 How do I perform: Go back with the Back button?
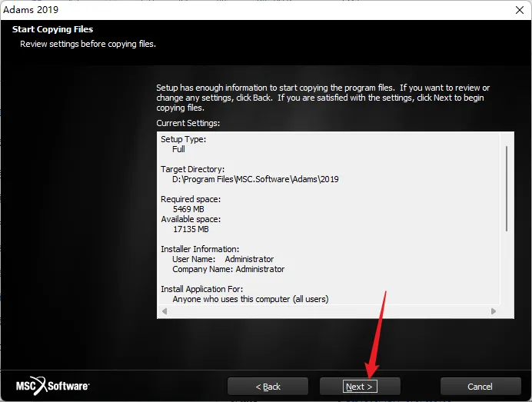[268, 387]
